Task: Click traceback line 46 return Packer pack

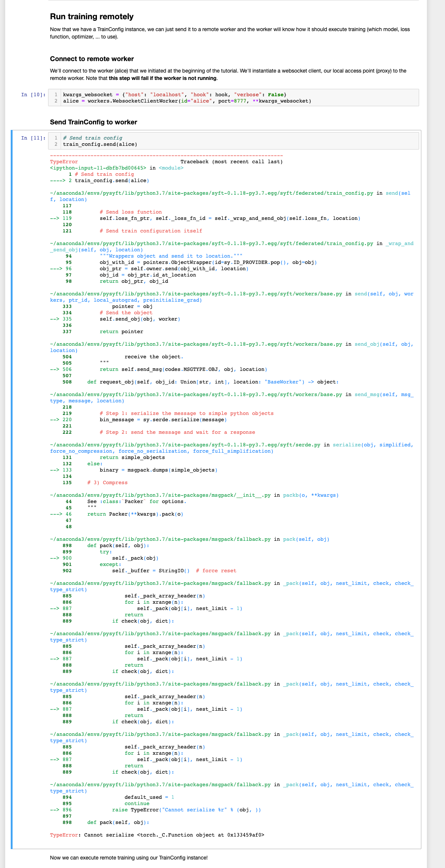Action: (117, 514)
